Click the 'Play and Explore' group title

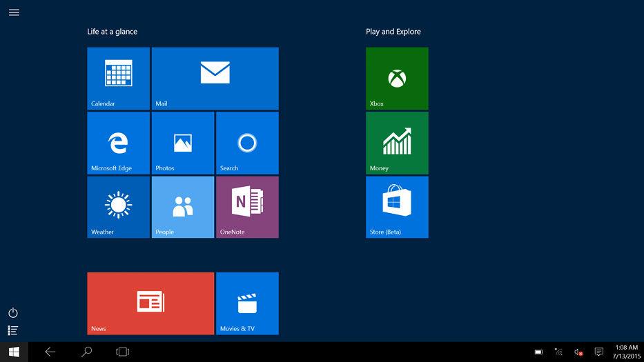point(393,32)
